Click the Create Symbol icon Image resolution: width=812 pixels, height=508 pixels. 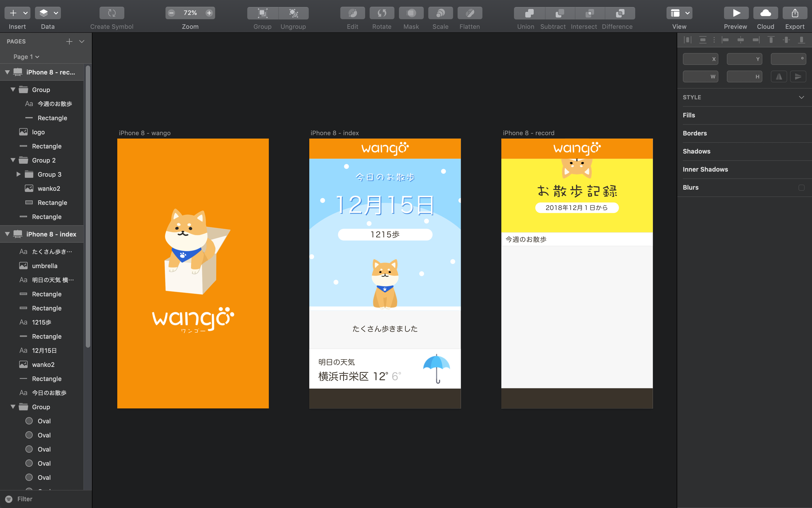(112, 13)
